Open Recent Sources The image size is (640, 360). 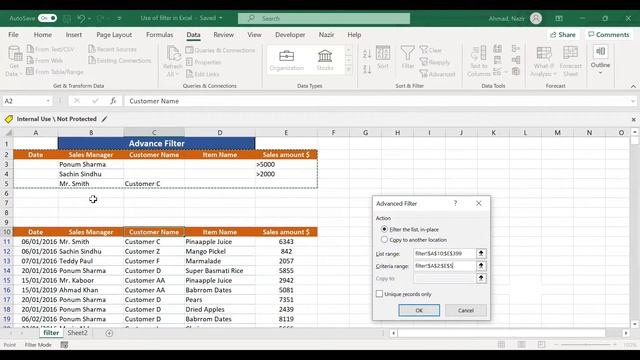(113, 49)
